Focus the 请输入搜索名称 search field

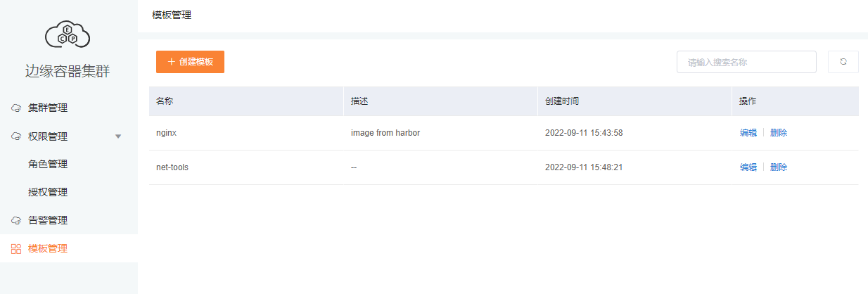[x=746, y=62]
